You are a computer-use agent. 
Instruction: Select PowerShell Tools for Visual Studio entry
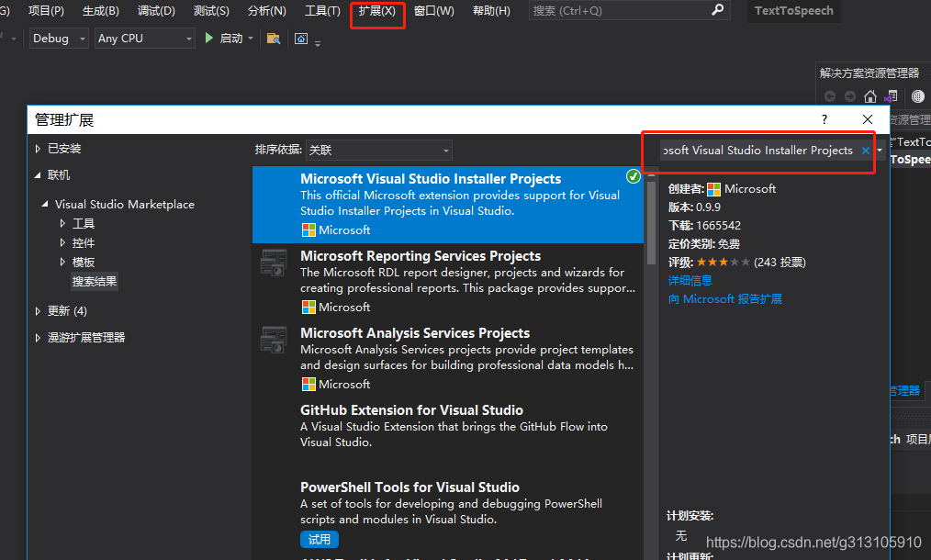coord(448,513)
